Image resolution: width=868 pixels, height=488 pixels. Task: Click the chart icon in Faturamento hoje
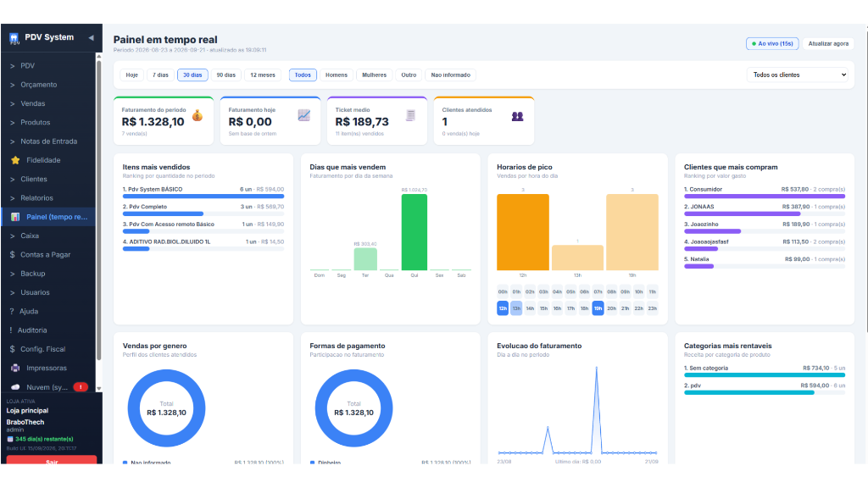[304, 115]
